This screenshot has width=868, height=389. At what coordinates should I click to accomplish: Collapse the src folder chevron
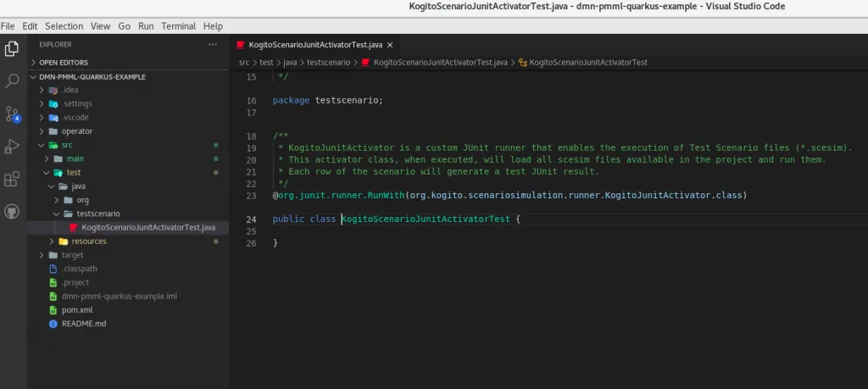[42, 146]
